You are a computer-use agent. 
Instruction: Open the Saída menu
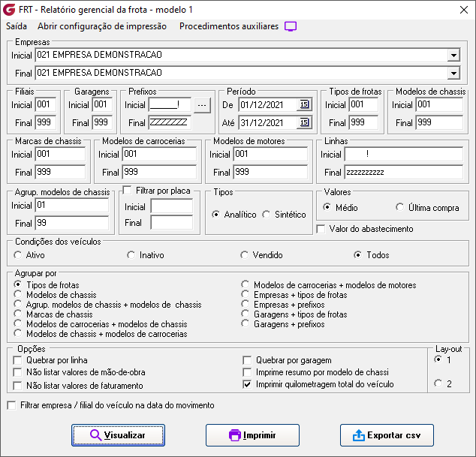pyautogui.click(x=17, y=26)
